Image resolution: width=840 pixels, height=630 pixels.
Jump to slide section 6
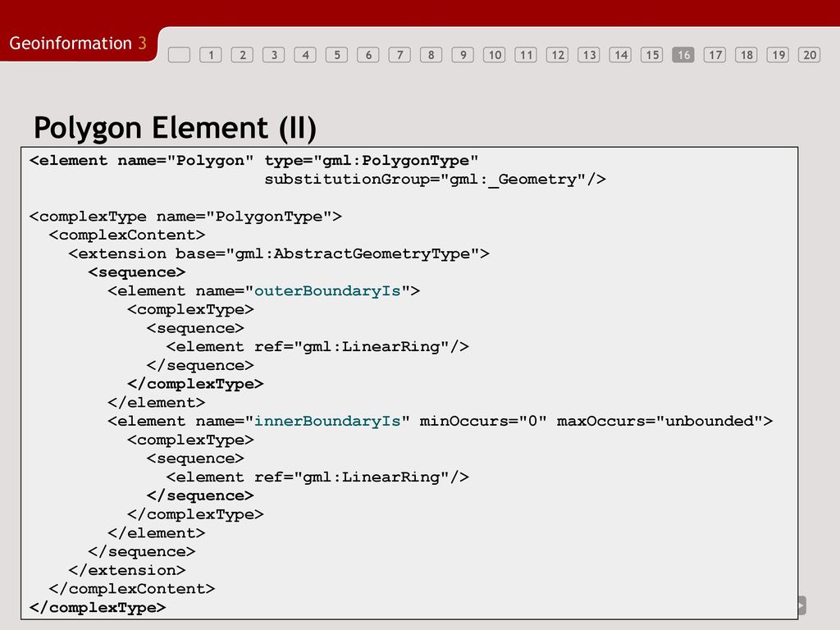pyautogui.click(x=368, y=55)
